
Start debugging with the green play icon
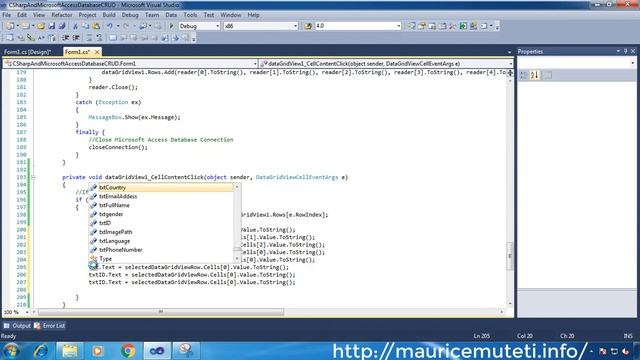[x=171, y=26]
